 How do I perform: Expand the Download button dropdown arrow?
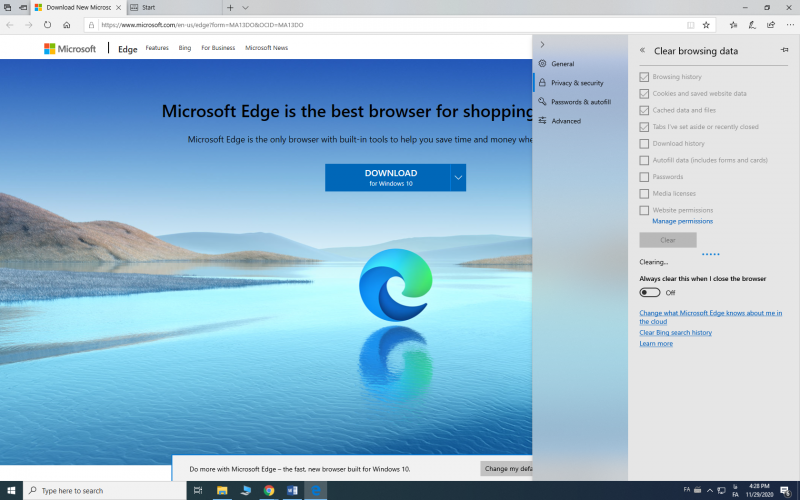pos(457,177)
